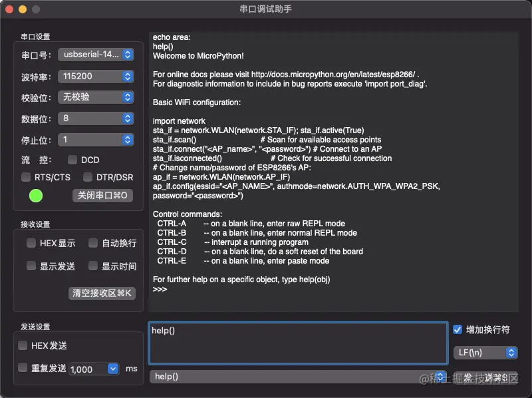This screenshot has width=532, height=398.
Task: Click the 'Basic WiFi configuration:' line
Action: (197, 102)
